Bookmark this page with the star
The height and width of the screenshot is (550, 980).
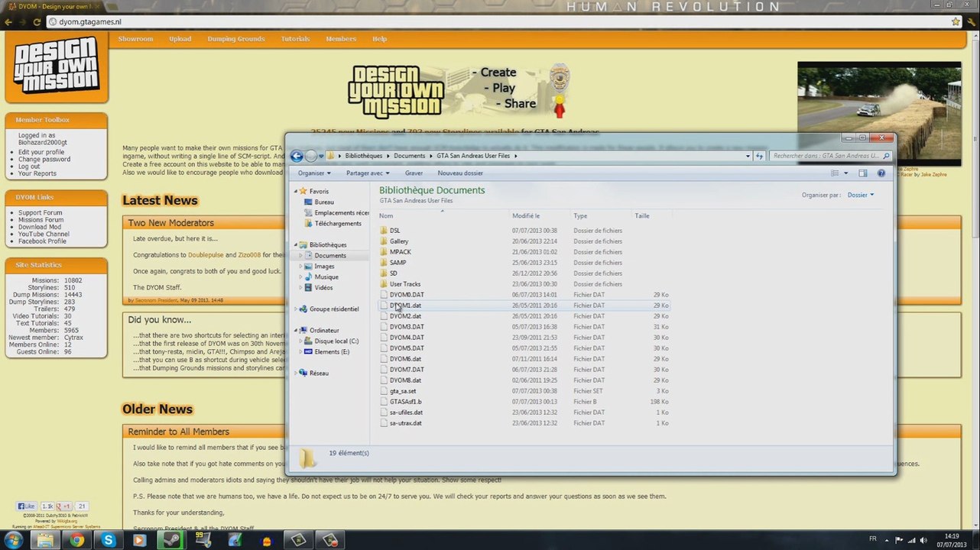956,21
